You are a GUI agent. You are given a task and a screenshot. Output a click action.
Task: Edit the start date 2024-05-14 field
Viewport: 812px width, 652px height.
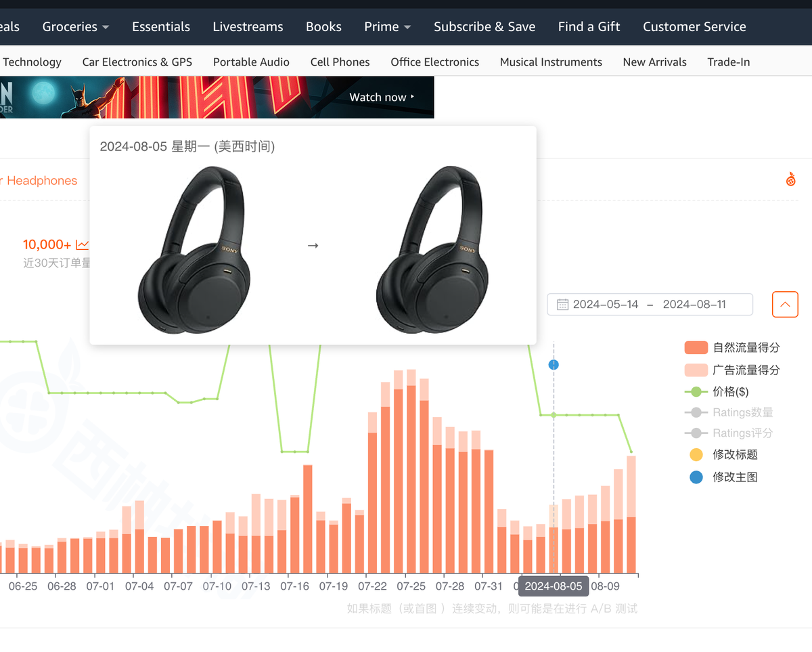(606, 305)
